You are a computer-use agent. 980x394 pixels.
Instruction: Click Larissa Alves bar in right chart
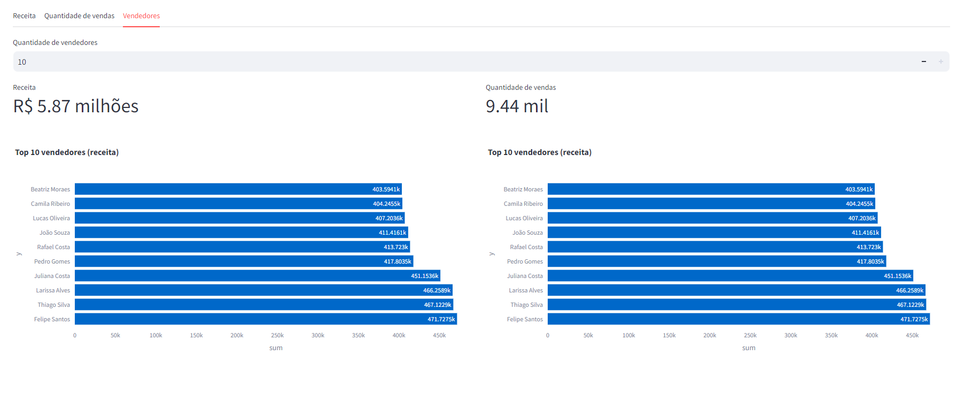pos(736,290)
